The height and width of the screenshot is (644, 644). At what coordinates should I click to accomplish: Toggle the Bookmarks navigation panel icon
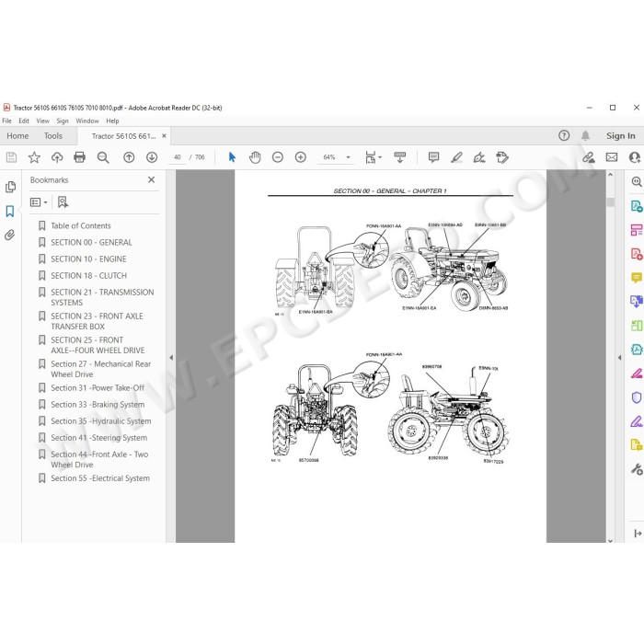(10, 211)
